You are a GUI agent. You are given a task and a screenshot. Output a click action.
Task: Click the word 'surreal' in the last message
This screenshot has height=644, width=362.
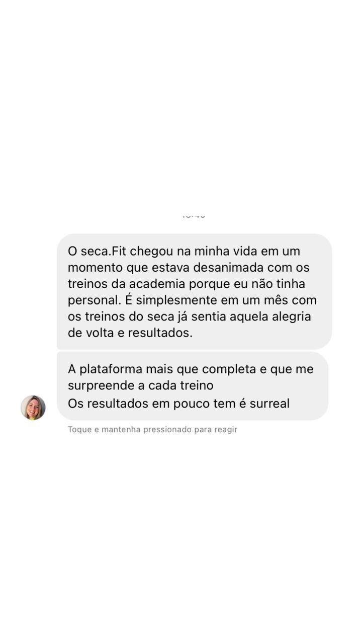tap(269, 404)
